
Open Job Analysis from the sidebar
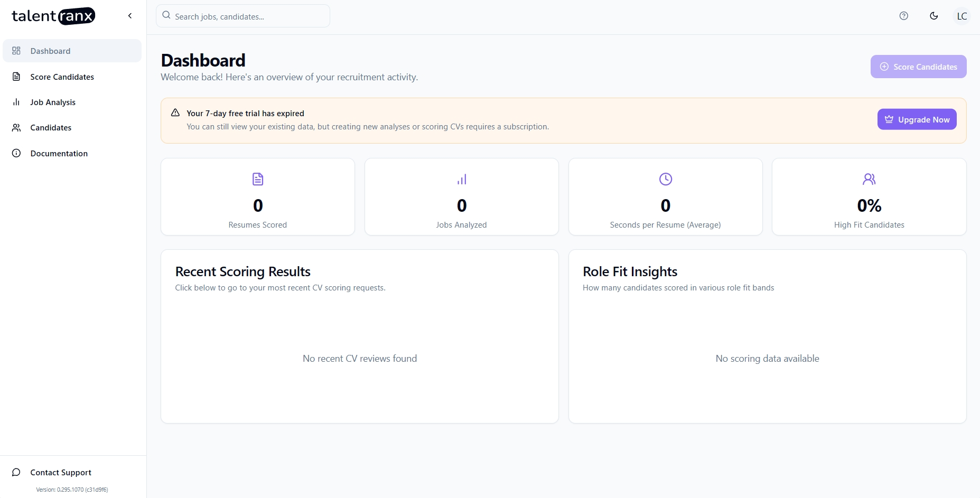pos(53,102)
